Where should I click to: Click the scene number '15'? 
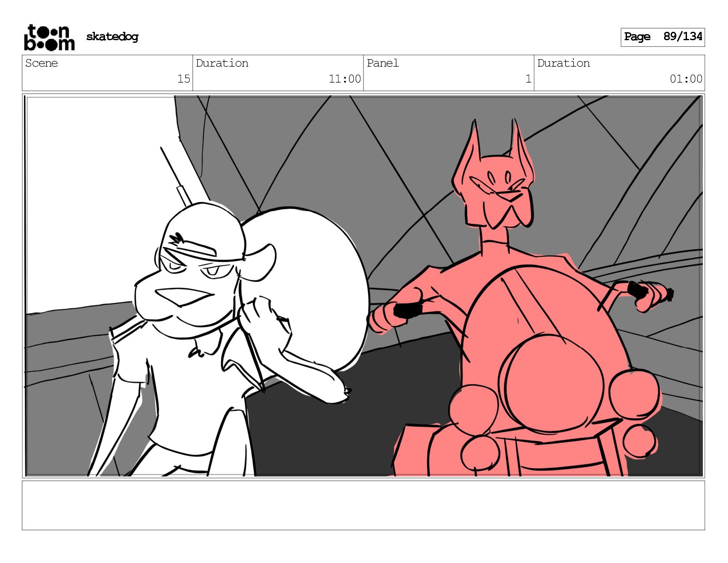[184, 79]
